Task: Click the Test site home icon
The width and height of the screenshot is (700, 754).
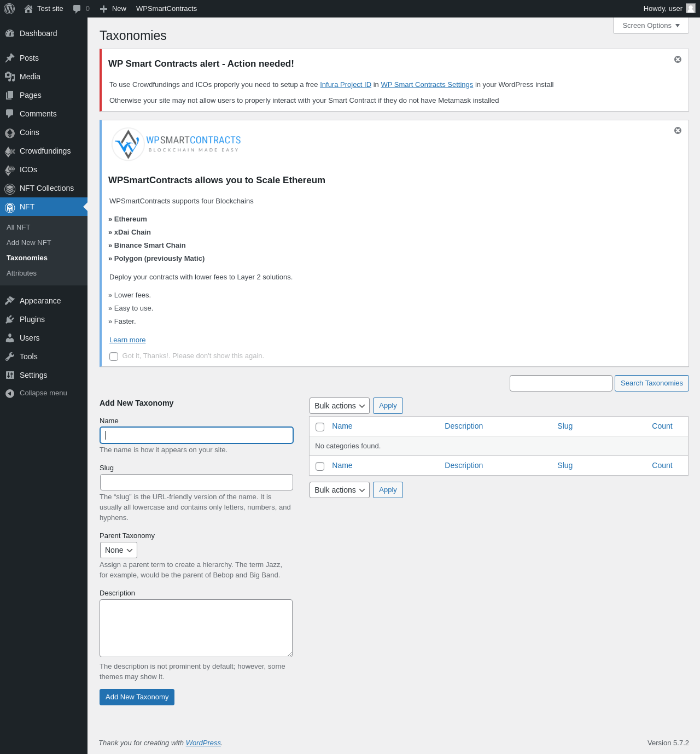Action: (x=28, y=9)
